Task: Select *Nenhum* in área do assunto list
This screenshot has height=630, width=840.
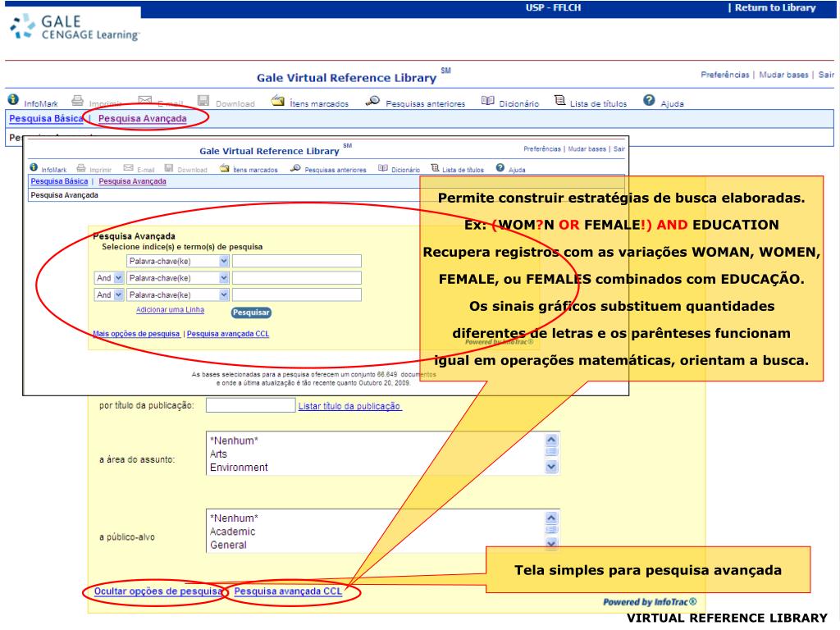Action: 234,441
